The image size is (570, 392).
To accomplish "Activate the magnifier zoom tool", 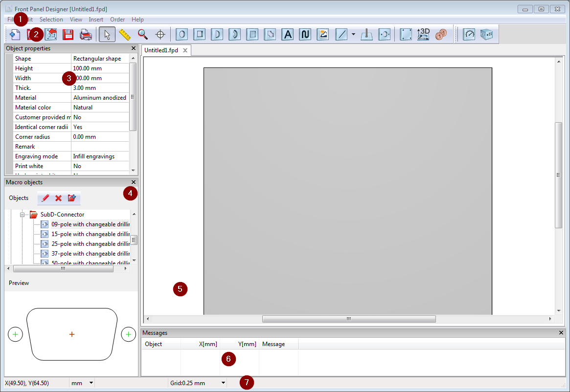I will (x=142, y=34).
